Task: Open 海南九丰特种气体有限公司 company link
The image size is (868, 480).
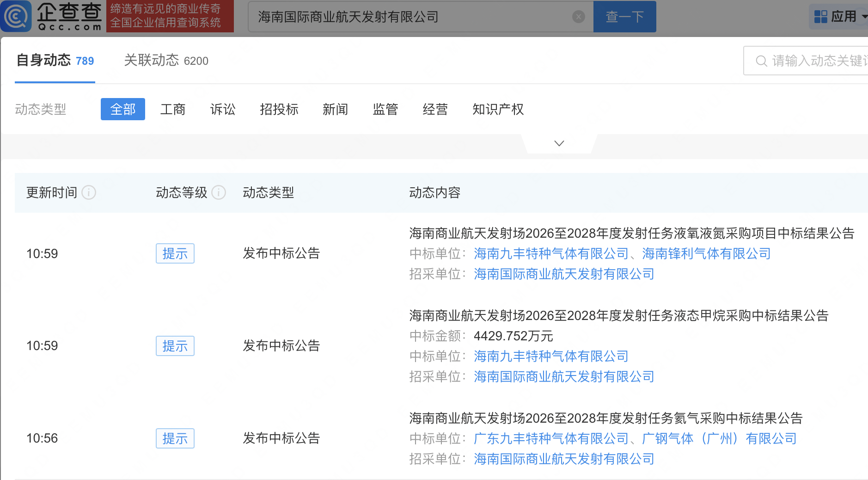Action: coord(550,253)
